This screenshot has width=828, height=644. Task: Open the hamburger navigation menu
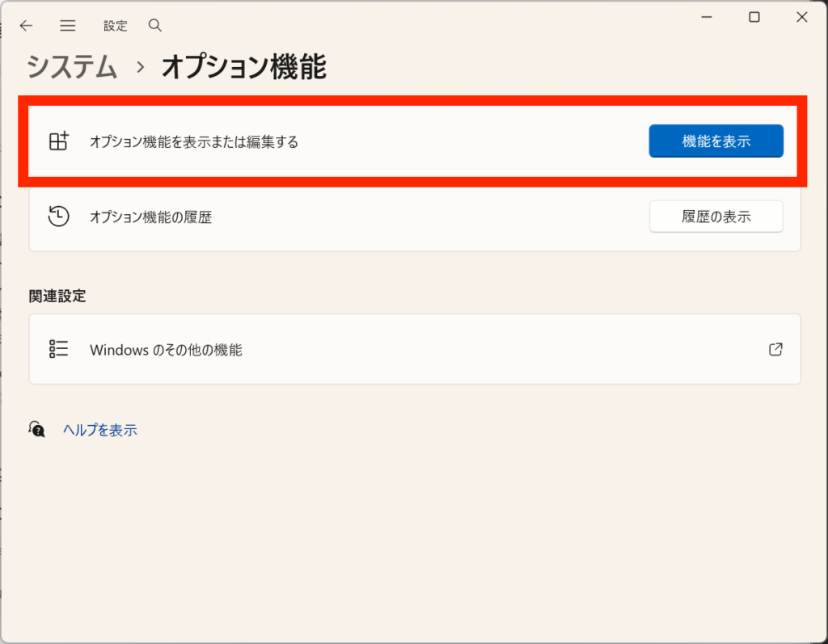68,26
